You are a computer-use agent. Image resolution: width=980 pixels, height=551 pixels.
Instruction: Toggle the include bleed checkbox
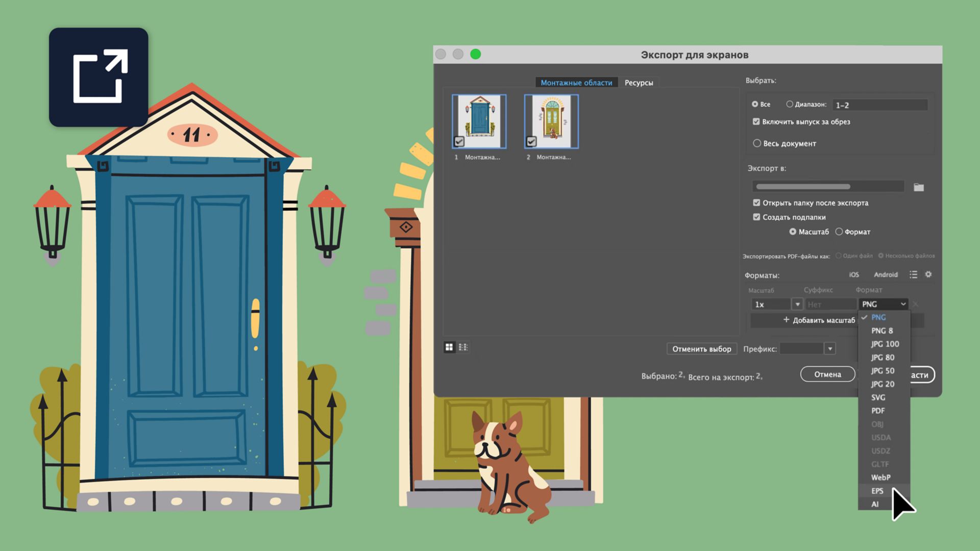point(756,121)
